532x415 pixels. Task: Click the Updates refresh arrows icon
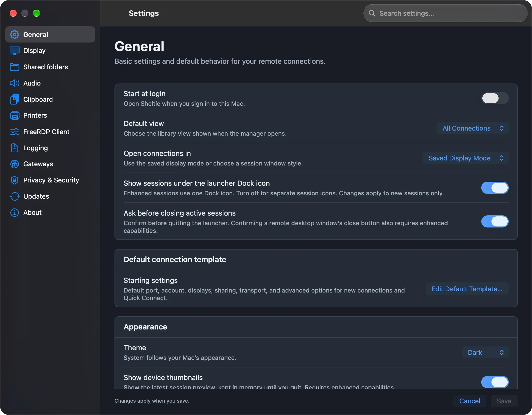(14, 196)
